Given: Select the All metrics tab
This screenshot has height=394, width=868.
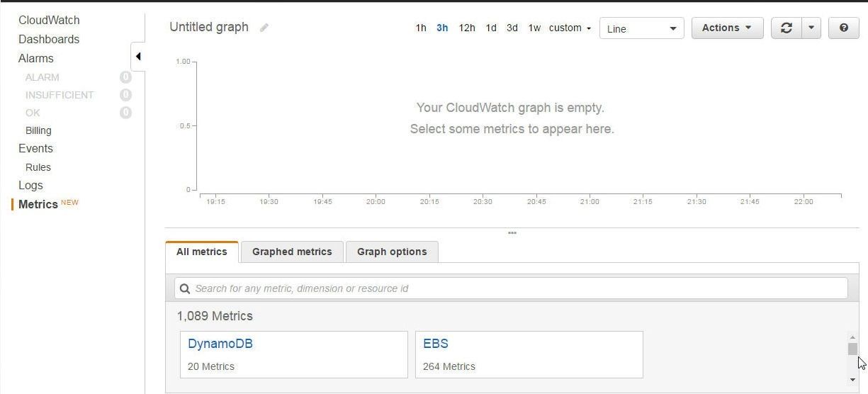Looking at the screenshot, I should coord(202,252).
